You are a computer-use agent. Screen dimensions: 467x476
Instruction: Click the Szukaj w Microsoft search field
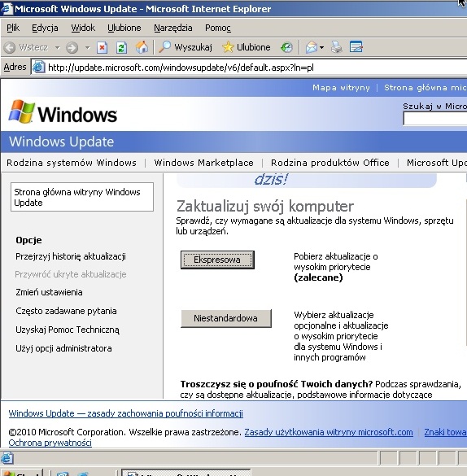point(435,119)
